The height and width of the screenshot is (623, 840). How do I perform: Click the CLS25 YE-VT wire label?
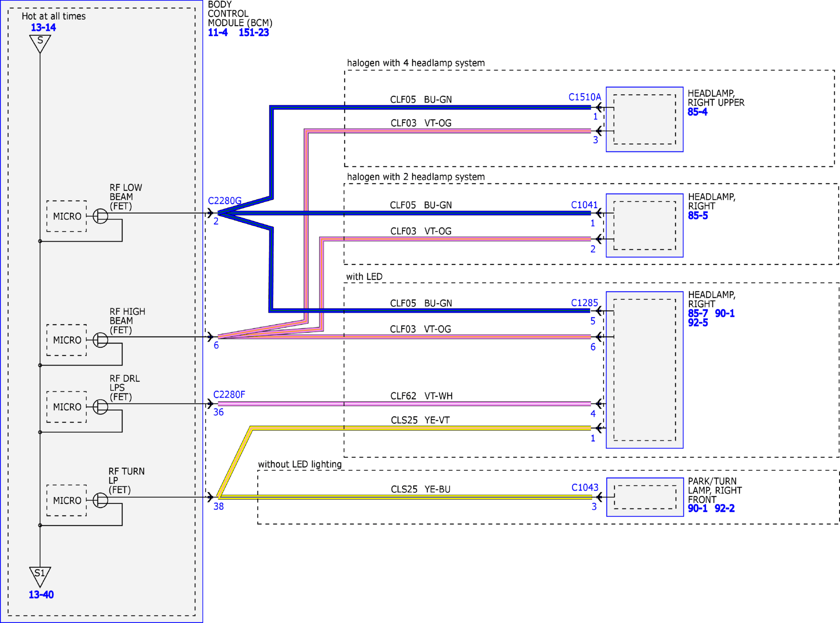[x=420, y=420]
